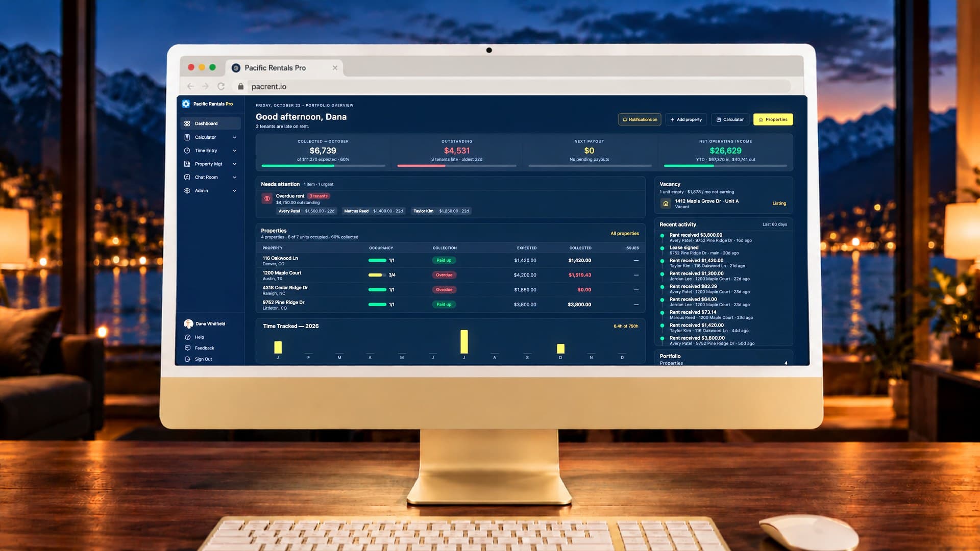Screen dimensions: 980x551
Task: Select the Pacific Rentals Pro browser tab
Action: click(284, 67)
